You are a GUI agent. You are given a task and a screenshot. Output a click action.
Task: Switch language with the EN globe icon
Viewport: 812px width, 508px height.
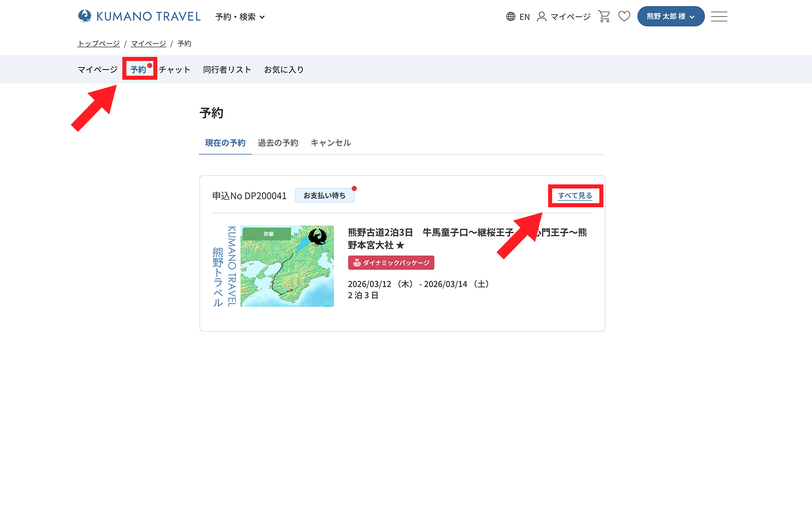click(x=518, y=17)
